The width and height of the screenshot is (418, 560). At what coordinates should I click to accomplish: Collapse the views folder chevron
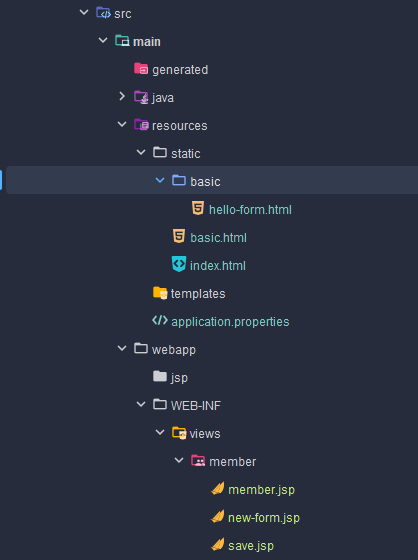(x=160, y=432)
